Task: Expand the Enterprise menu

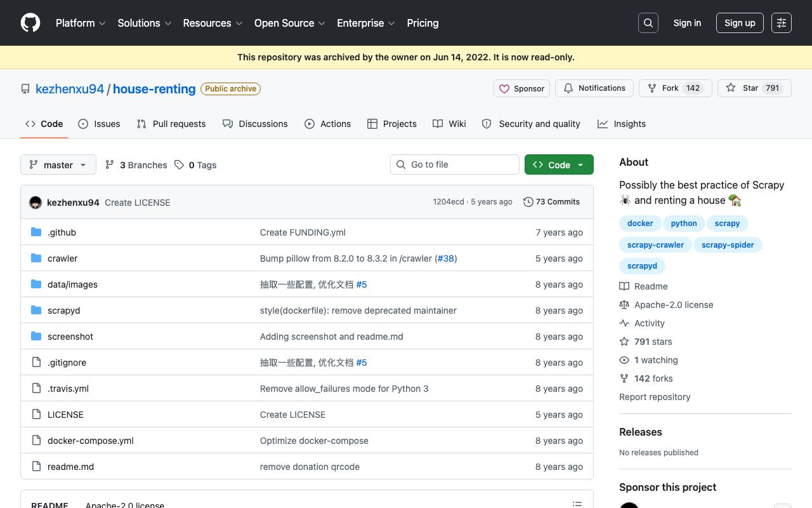Action: click(366, 23)
